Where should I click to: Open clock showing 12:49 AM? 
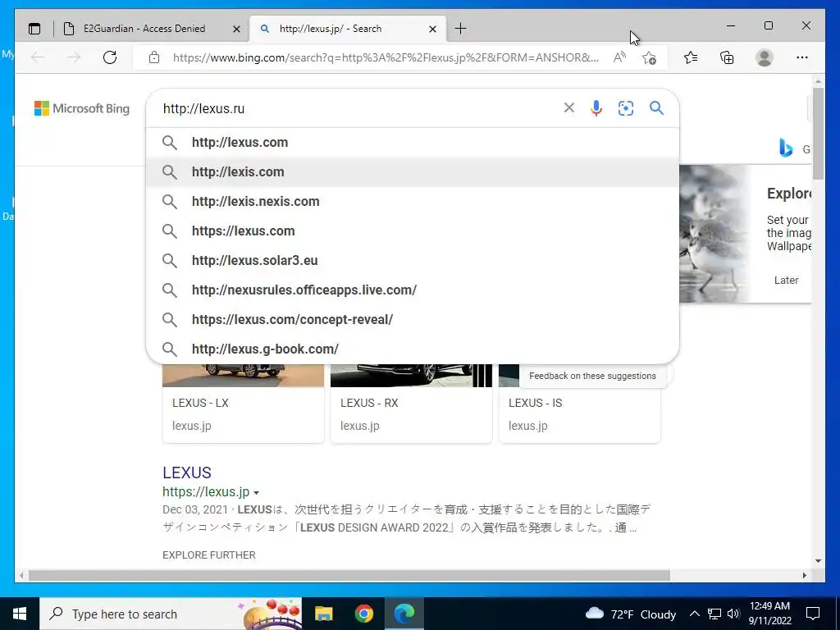[x=769, y=614]
